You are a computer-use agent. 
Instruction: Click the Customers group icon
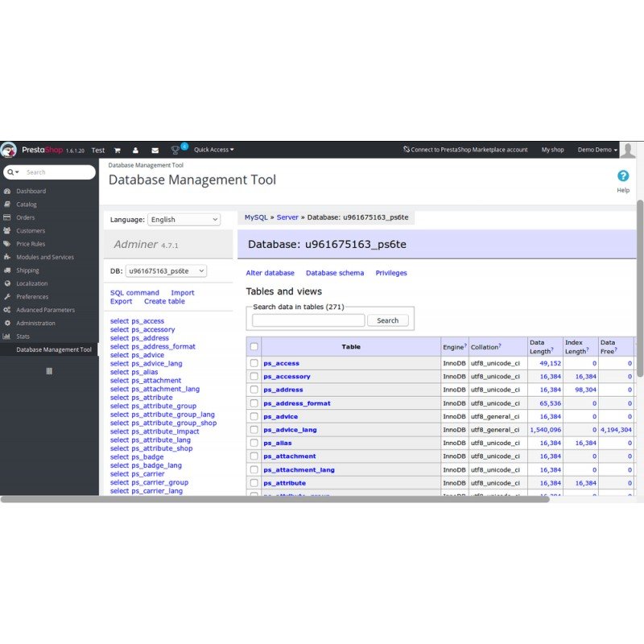coord(7,230)
